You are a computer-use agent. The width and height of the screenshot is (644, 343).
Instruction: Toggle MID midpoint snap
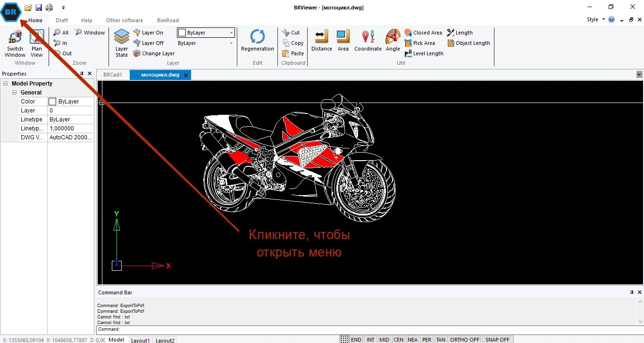(x=385, y=339)
